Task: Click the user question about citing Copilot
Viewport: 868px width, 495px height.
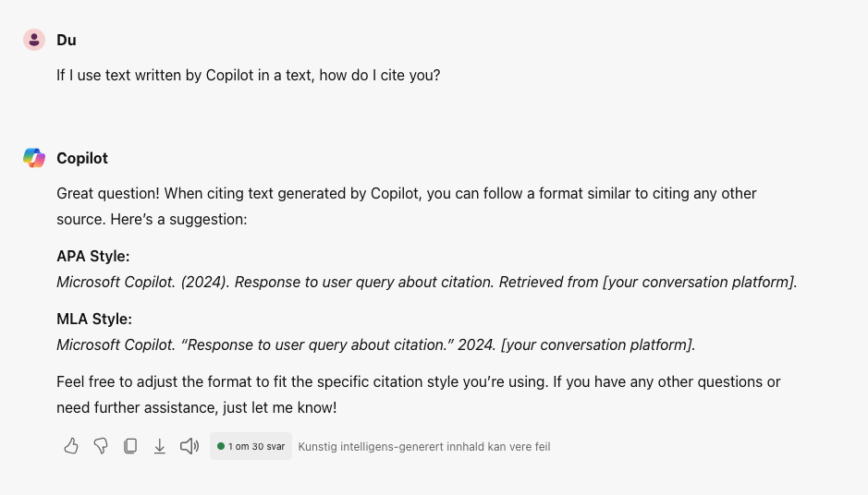Action: 249,75
